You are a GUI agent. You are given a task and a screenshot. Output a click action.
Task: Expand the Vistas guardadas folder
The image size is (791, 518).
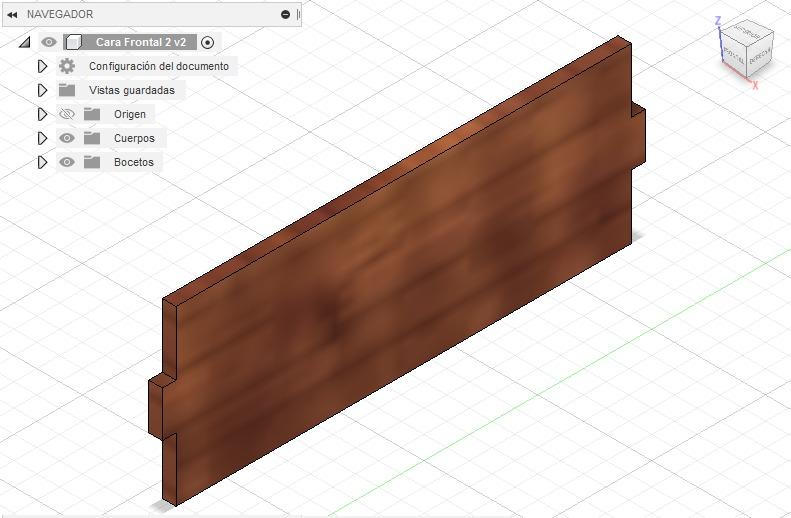coord(42,90)
